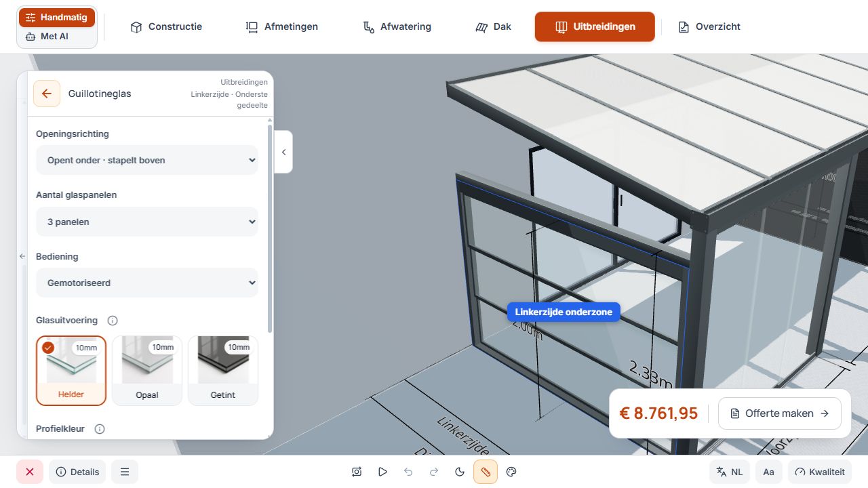
Task: Choose the Helder glass option
Action: pos(71,371)
